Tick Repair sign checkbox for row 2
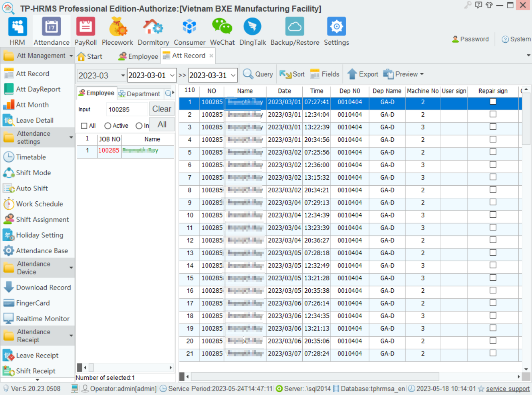532x395 pixels. [x=493, y=114]
